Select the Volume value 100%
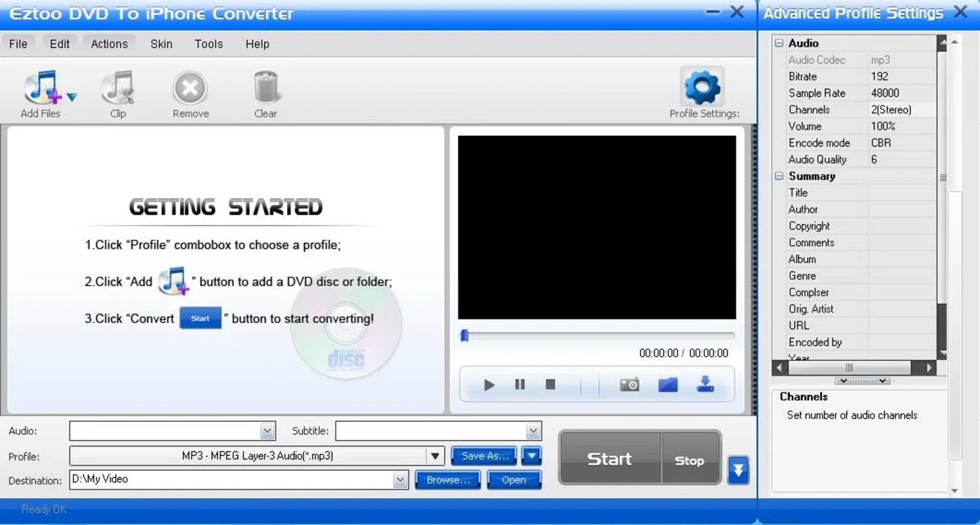The height and width of the screenshot is (525, 980). click(x=902, y=126)
